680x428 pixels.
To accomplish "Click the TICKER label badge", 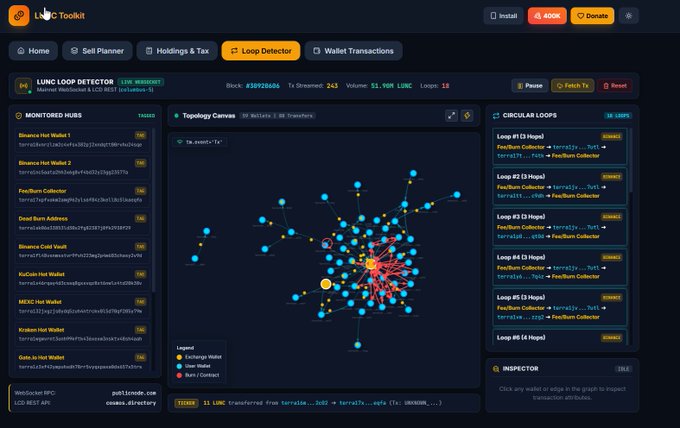I will tap(186, 403).
